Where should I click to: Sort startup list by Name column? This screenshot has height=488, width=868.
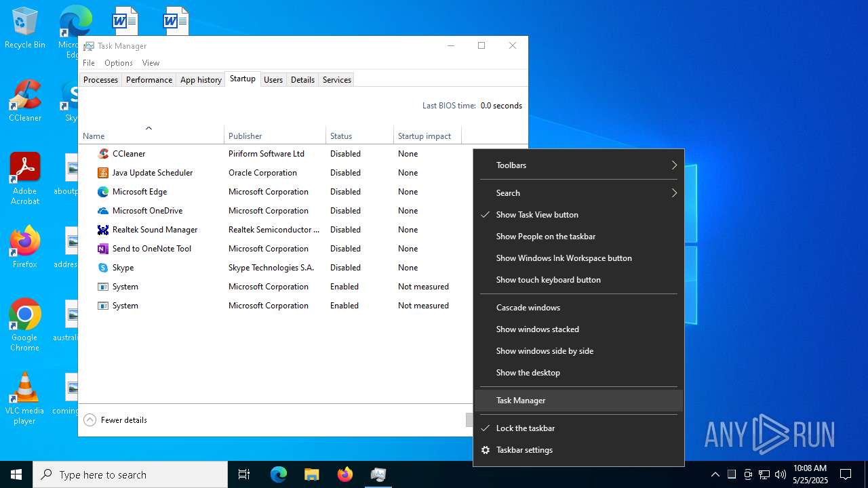151,136
